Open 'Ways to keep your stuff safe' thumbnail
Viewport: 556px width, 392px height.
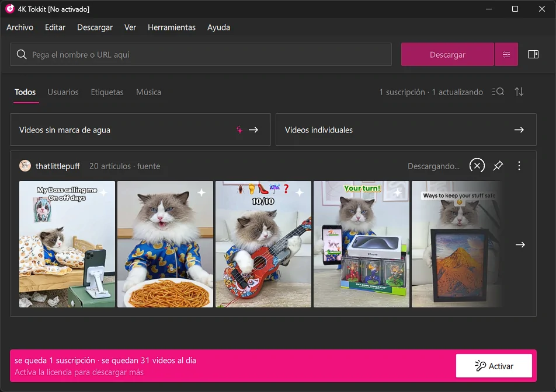(x=457, y=244)
